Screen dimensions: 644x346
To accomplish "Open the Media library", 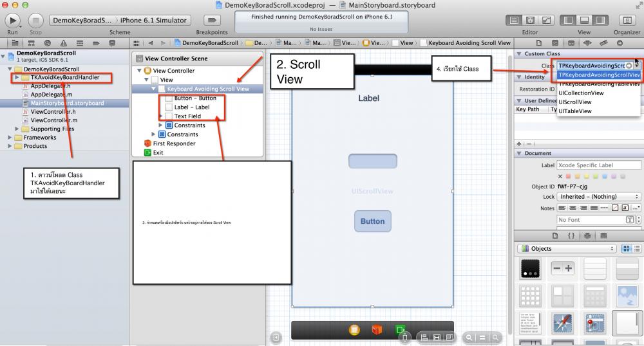I will pos(603,236).
